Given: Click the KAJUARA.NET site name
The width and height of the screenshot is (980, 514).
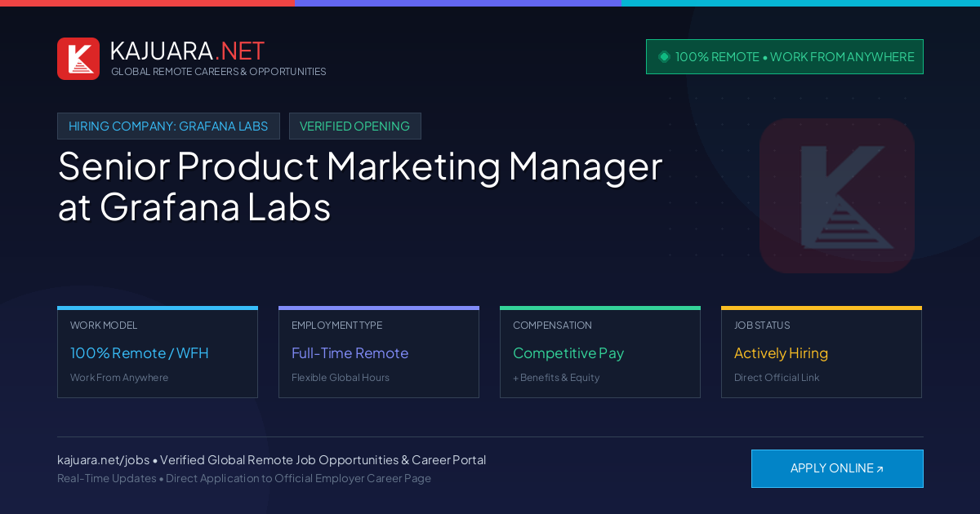Looking at the screenshot, I should point(187,51).
